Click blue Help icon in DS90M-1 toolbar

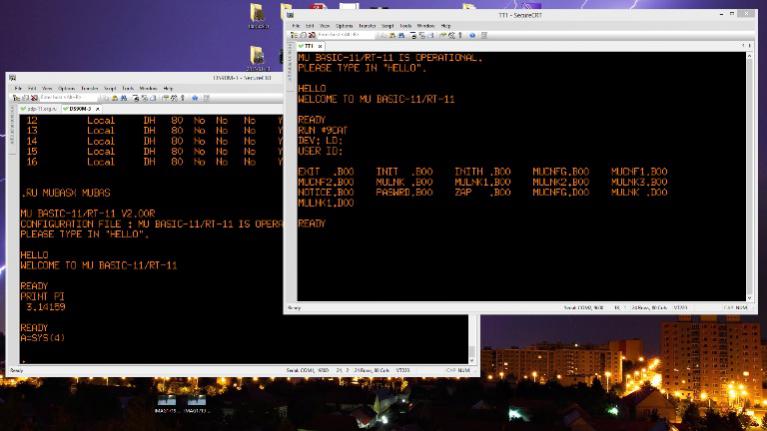click(194, 98)
